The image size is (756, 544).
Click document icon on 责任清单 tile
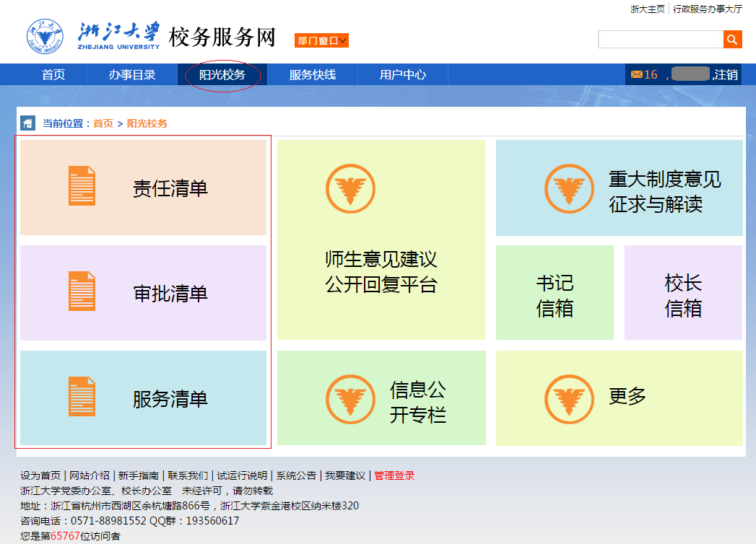tap(82, 186)
